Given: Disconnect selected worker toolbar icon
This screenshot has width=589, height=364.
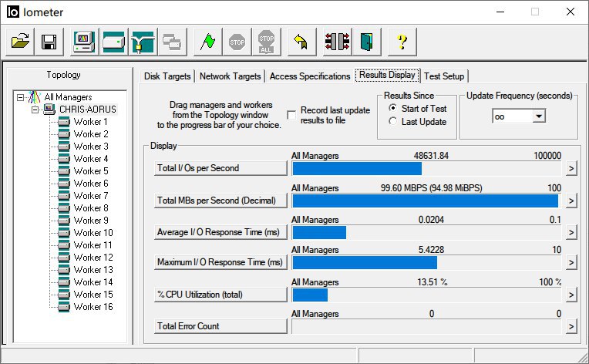Looking at the screenshot, I should coord(338,42).
